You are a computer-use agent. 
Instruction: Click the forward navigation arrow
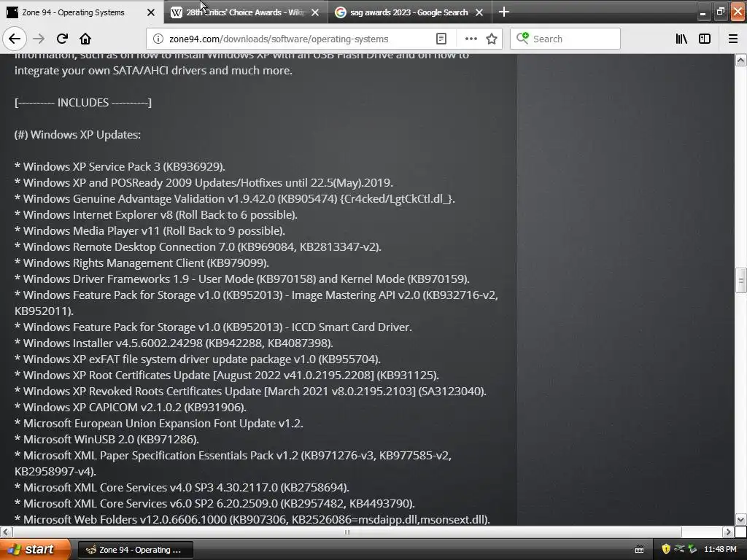39,39
